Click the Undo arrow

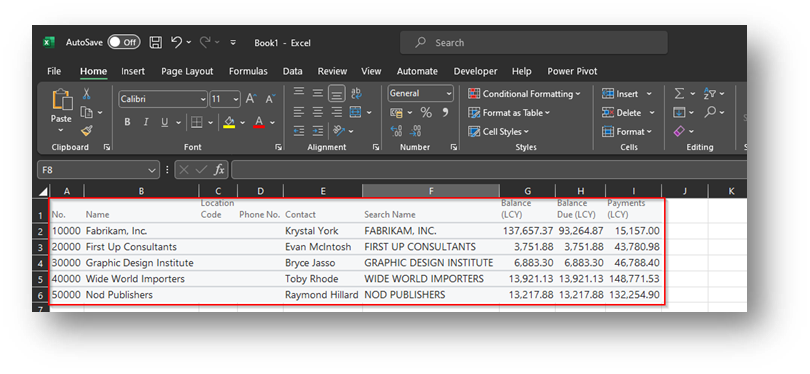coord(177,42)
